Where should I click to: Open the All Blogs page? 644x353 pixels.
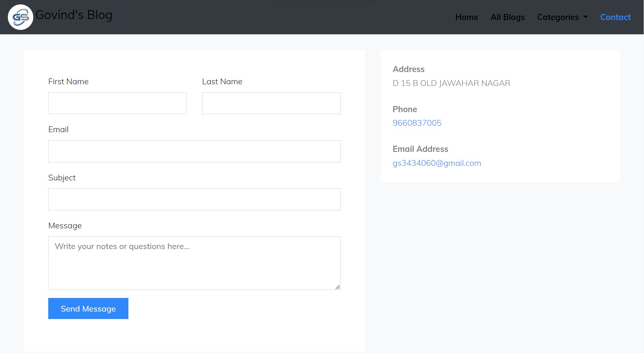[x=507, y=17]
